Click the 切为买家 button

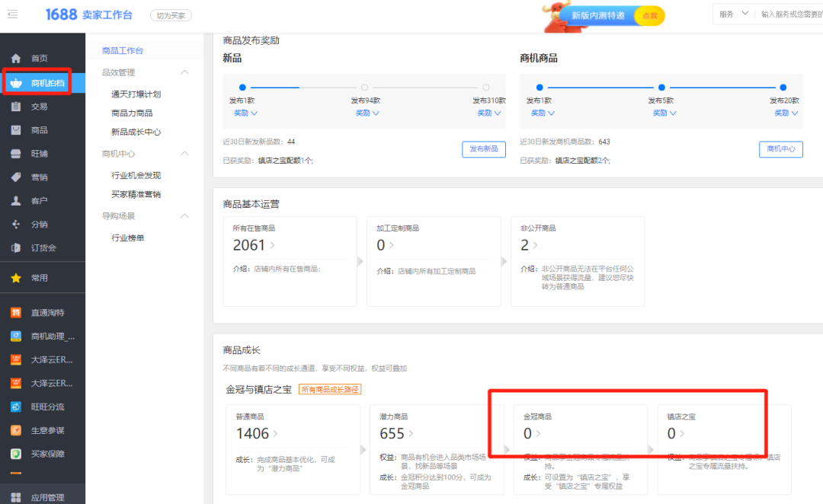coord(171,16)
